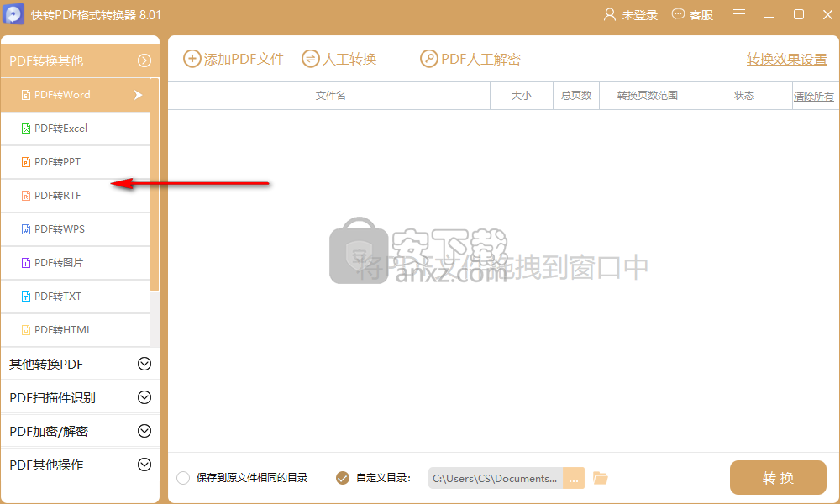The height and width of the screenshot is (504, 840).
Task: Click the arrow beside PDF转Word
Action: pyautogui.click(x=139, y=95)
